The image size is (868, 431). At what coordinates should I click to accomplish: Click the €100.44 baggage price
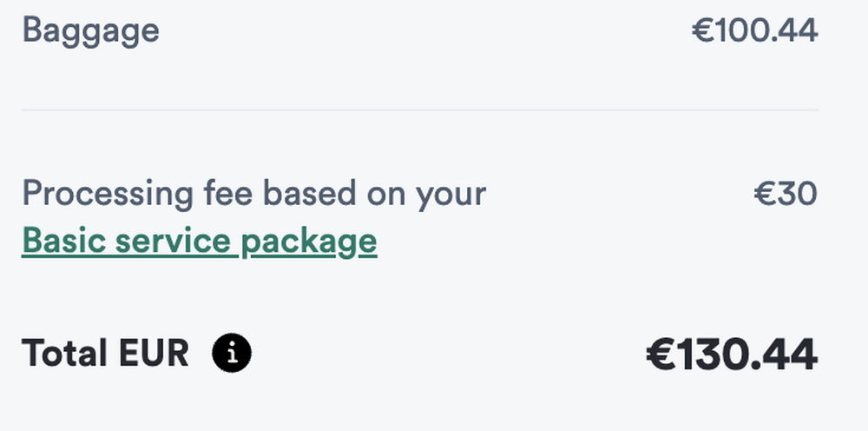click(754, 30)
